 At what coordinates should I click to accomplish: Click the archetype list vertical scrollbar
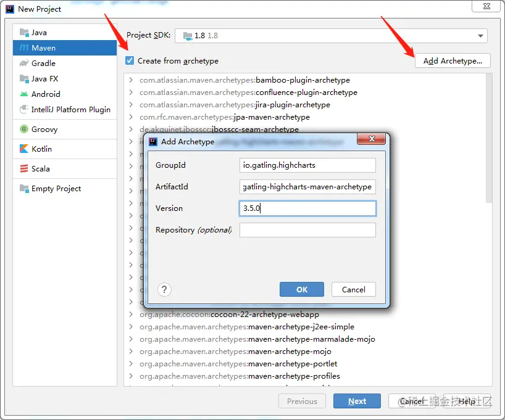(x=489, y=138)
